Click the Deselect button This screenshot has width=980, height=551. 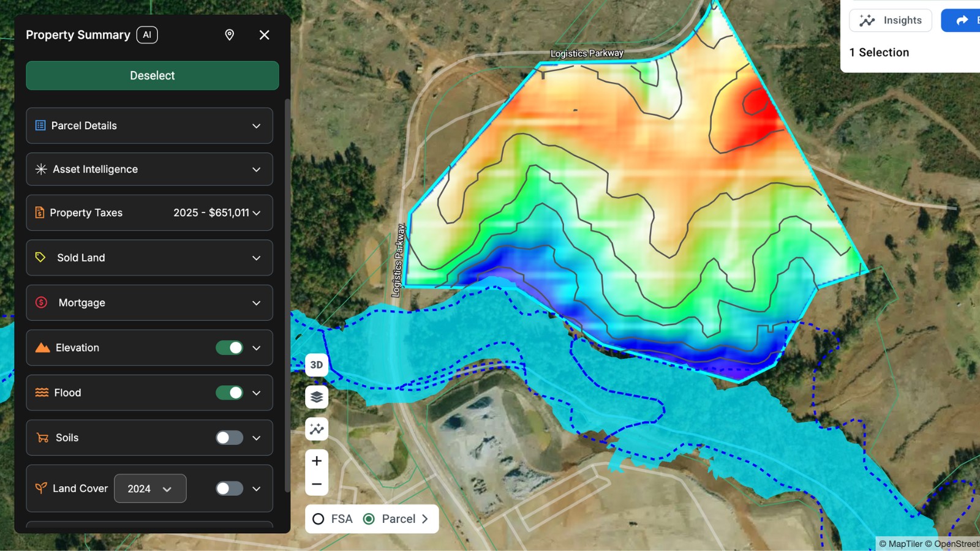click(x=152, y=75)
